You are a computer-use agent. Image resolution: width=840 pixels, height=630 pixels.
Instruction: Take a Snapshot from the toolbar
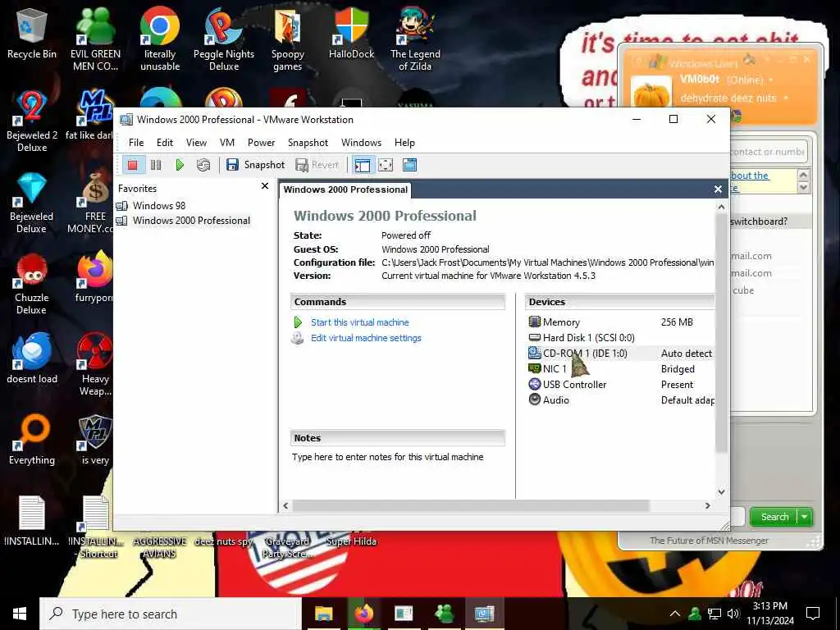click(255, 165)
